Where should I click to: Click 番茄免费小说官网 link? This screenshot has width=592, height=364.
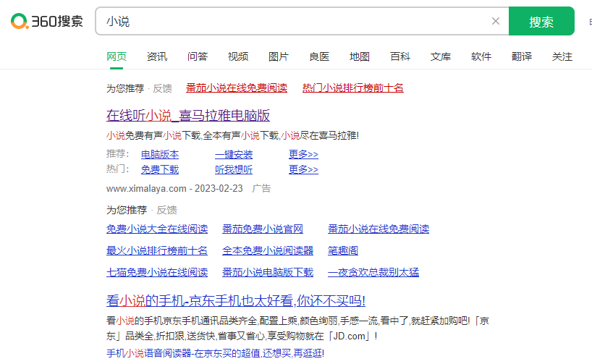click(x=263, y=229)
